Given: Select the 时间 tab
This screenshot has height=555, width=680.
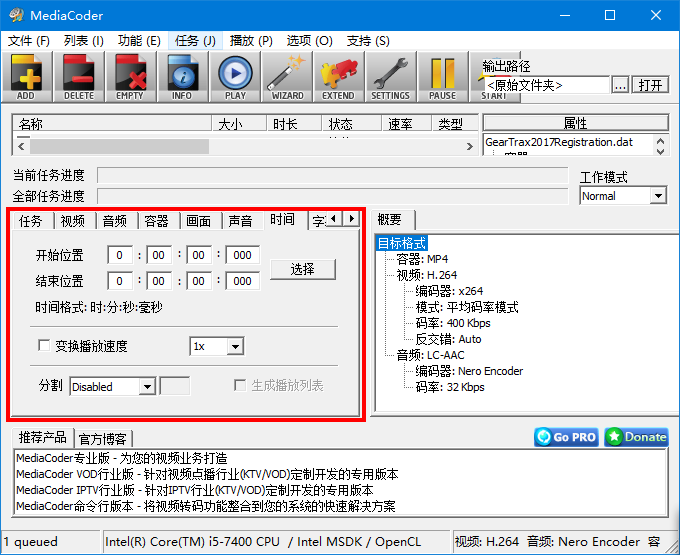Looking at the screenshot, I should click(282, 220).
